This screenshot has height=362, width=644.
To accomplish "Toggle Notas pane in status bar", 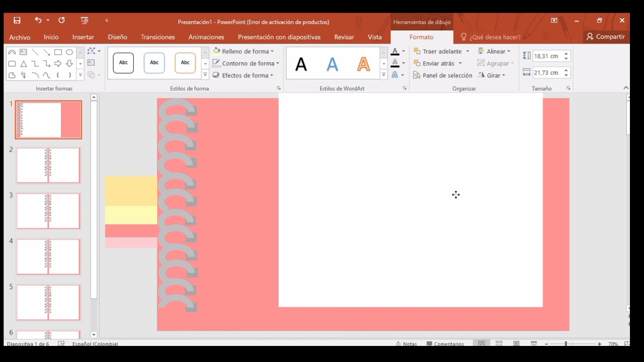I will 406,344.
